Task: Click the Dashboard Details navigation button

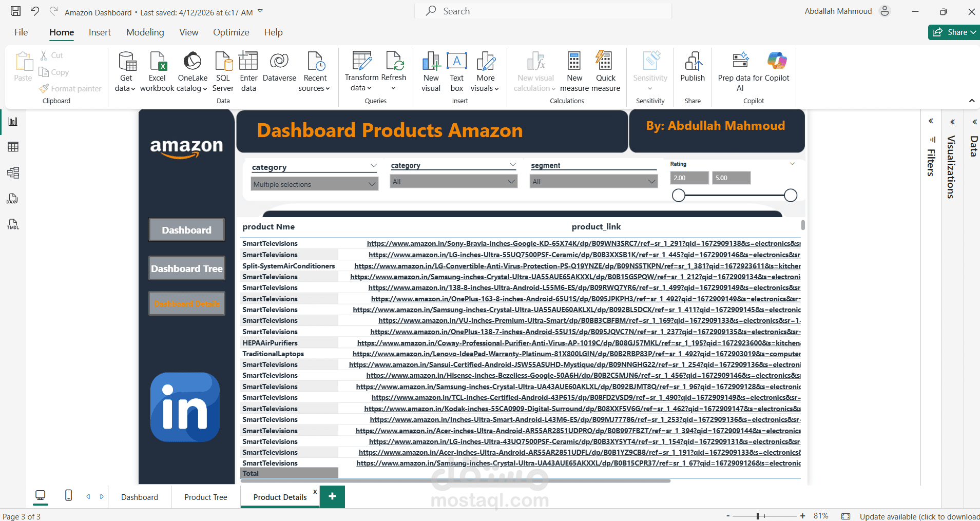Action: (187, 304)
